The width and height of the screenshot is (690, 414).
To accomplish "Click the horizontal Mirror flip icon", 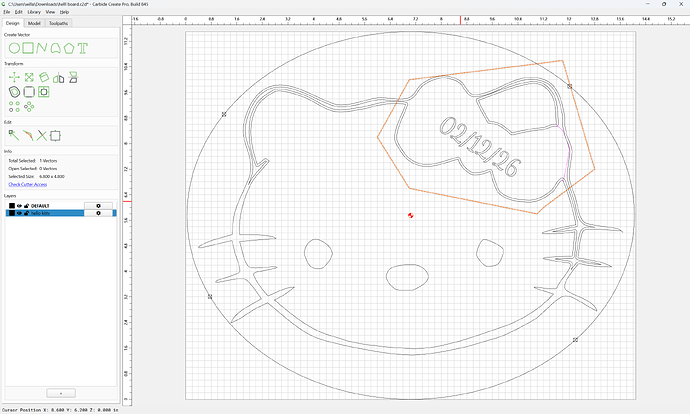I will click(59, 78).
